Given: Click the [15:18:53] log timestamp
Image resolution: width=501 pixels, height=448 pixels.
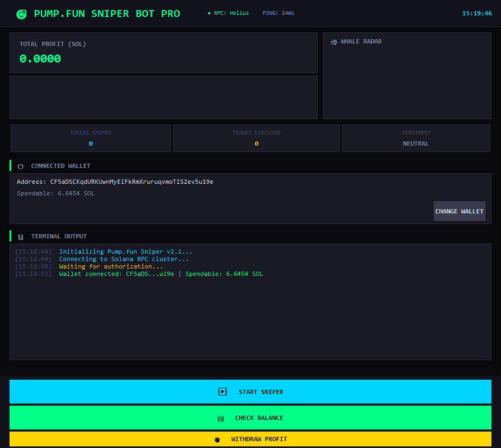Looking at the screenshot, I should tap(33, 274).
